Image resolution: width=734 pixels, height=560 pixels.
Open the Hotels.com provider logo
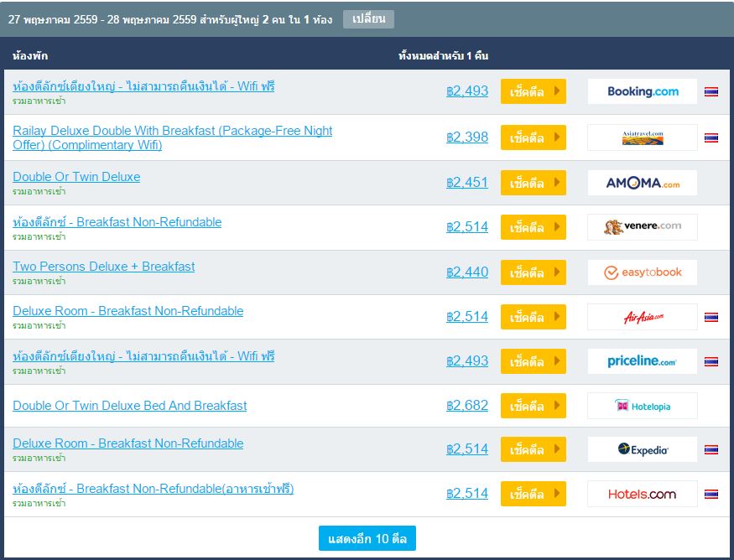pyautogui.click(x=643, y=494)
